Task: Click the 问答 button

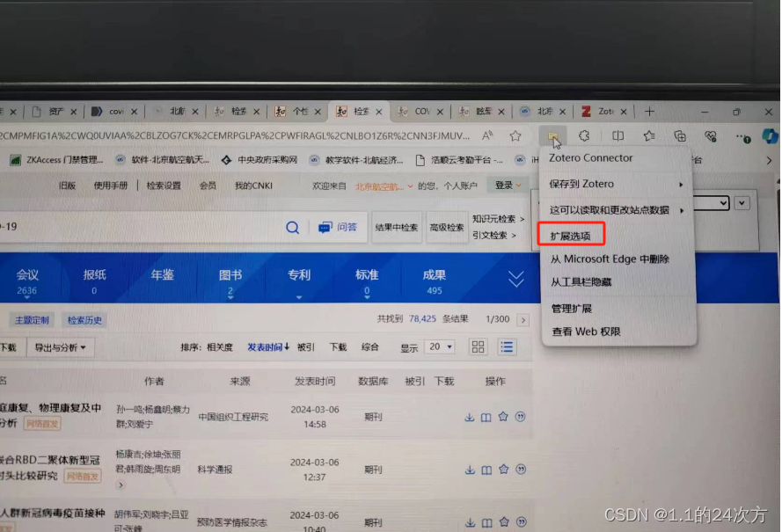Action: coord(339,228)
